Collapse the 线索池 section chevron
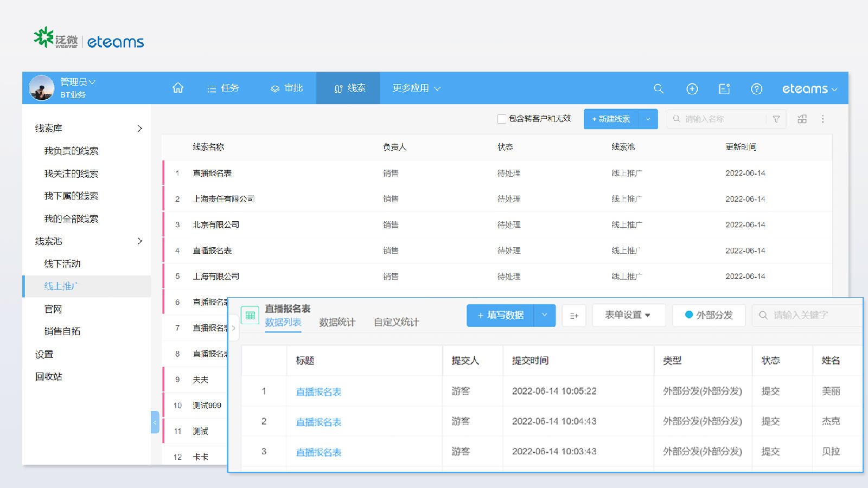This screenshot has width=868, height=488. 140,241
